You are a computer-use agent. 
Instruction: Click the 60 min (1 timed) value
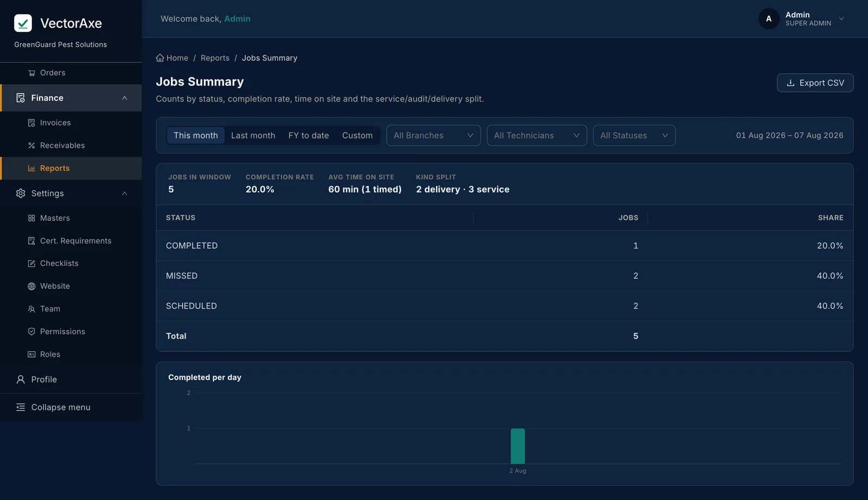365,189
